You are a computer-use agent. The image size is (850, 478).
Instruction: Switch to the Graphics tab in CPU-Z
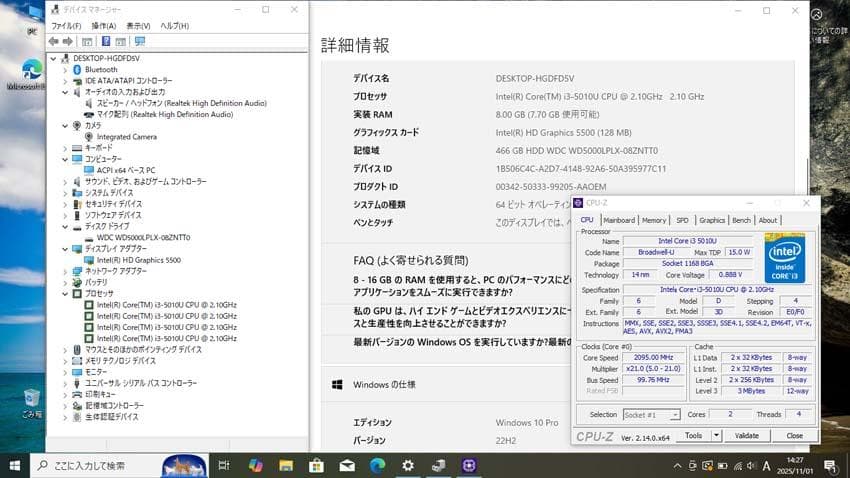pos(712,220)
